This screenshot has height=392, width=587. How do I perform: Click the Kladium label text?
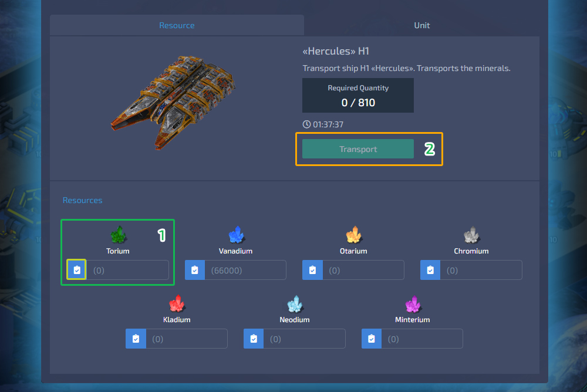click(x=177, y=320)
